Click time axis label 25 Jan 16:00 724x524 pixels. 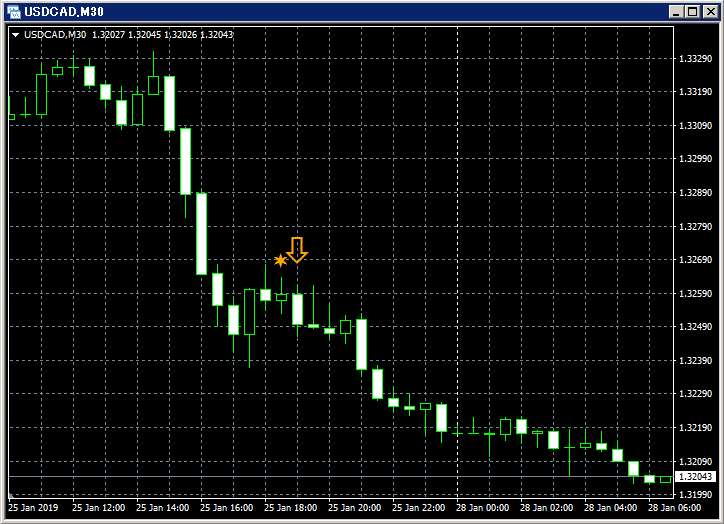pos(226,508)
